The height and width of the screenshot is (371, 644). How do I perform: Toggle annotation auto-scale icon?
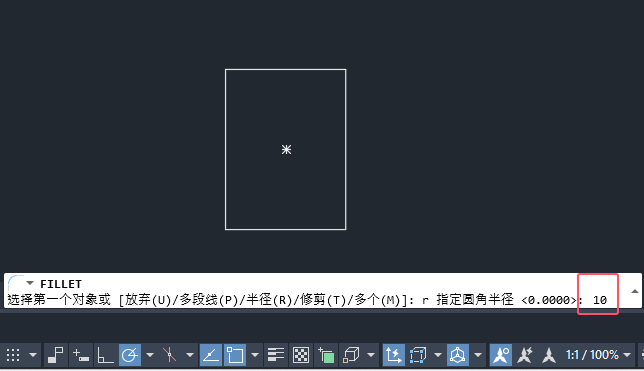(x=525, y=355)
